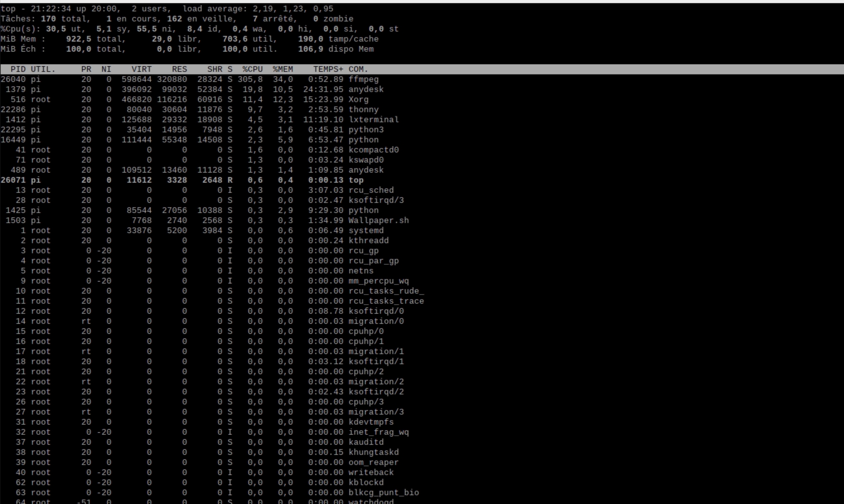The height and width of the screenshot is (504, 844).
Task: Select the kcompactd0 process name
Action: pyautogui.click(x=374, y=150)
